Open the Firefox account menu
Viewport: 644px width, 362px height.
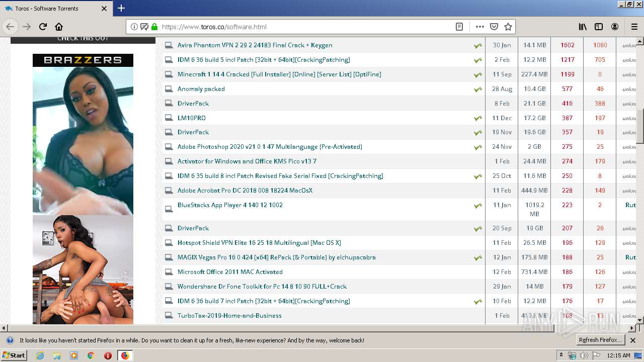click(x=615, y=27)
